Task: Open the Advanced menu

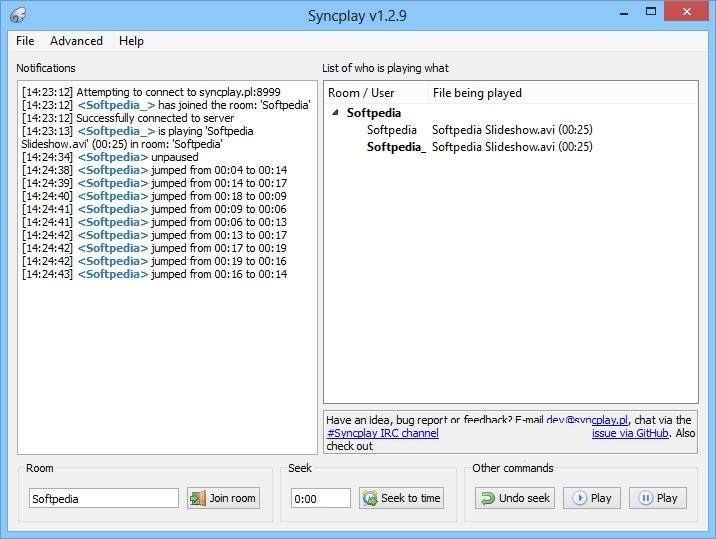Action: pos(76,41)
